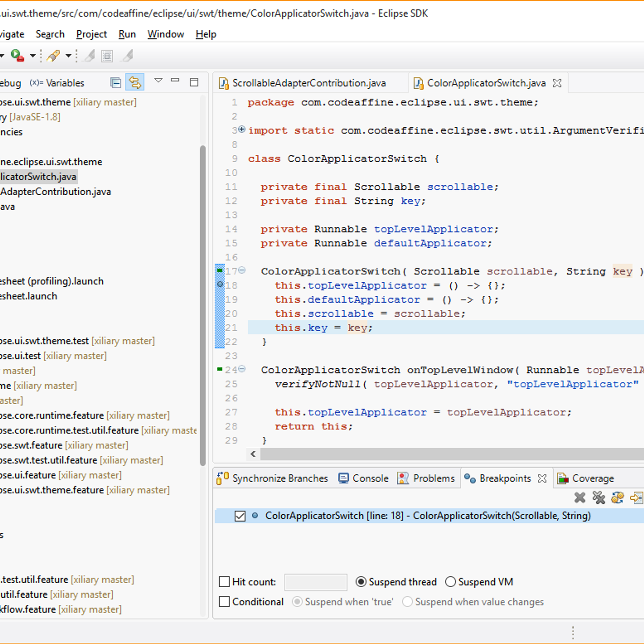
Task: Click the status bar drag handle dots
Action: pos(573,632)
